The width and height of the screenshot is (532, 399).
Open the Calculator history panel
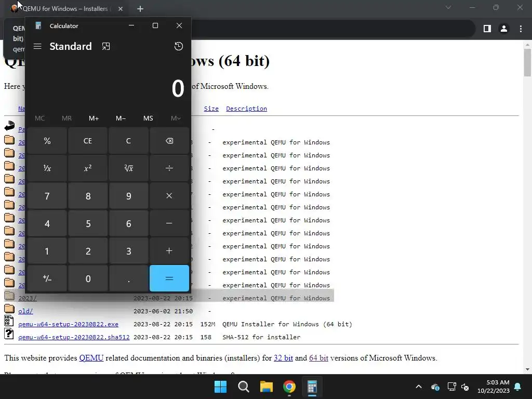pyautogui.click(x=179, y=46)
